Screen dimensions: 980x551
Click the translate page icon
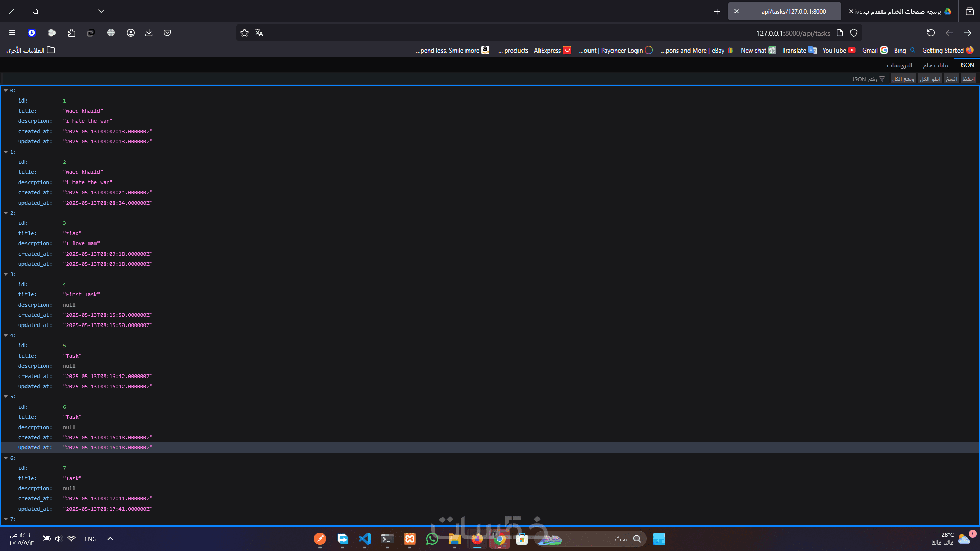tap(259, 33)
